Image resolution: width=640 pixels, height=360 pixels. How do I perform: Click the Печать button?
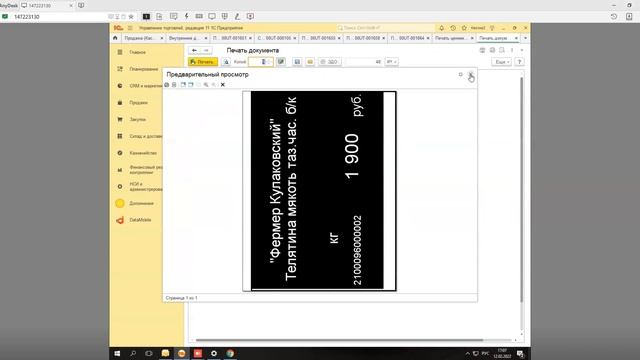(x=203, y=62)
